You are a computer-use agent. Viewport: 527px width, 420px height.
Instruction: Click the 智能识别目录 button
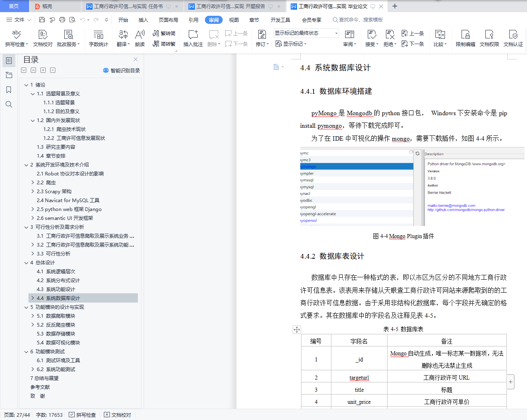122,70
